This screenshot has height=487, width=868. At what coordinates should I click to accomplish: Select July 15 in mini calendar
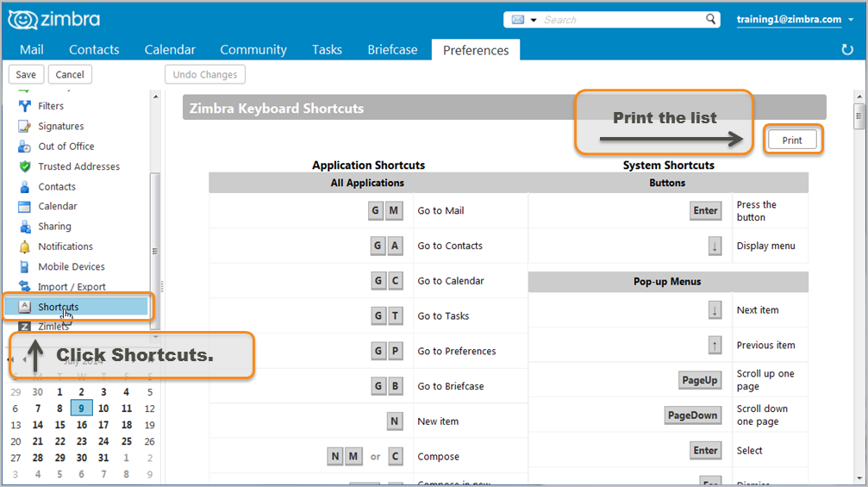click(x=59, y=425)
